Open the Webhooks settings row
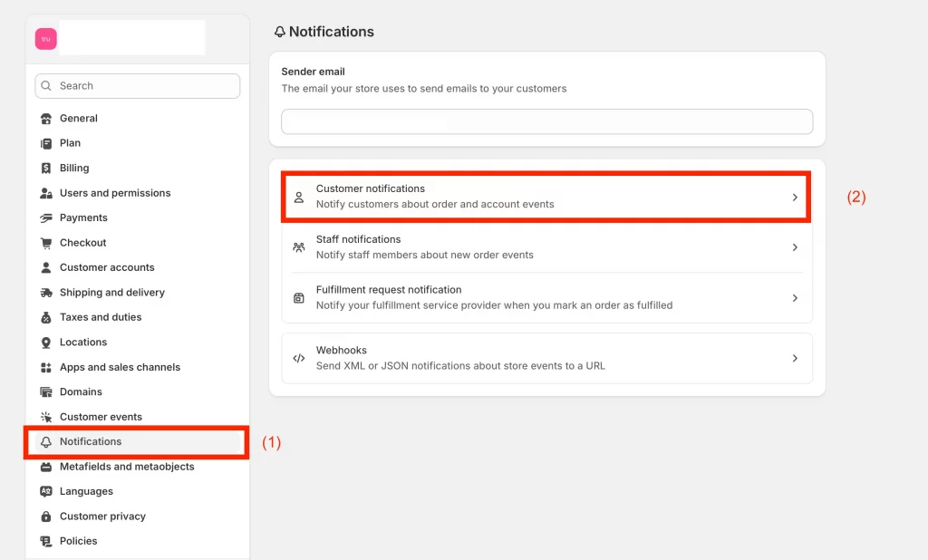 tap(546, 358)
